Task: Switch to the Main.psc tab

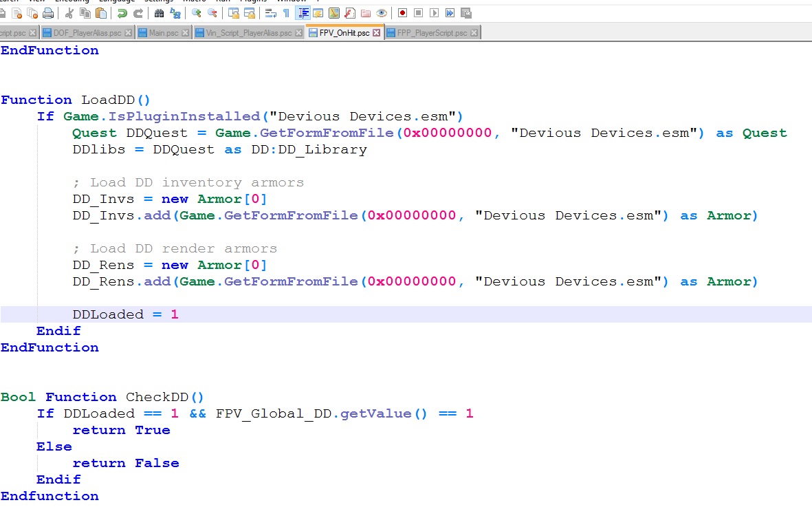Action: pos(164,32)
